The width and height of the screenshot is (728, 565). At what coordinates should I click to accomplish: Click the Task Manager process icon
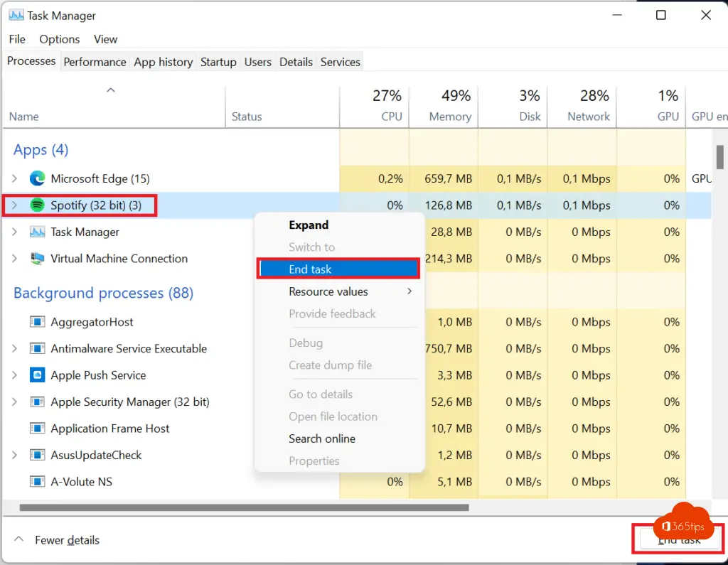(x=37, y=232)
